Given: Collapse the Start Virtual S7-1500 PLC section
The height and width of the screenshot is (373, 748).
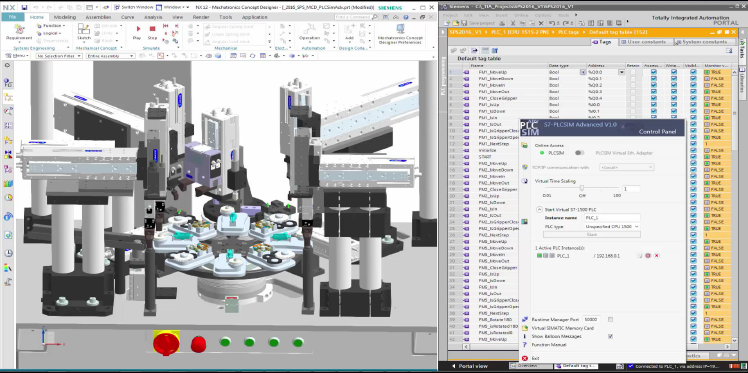Looking at the screenshot, I should [539, 209].
